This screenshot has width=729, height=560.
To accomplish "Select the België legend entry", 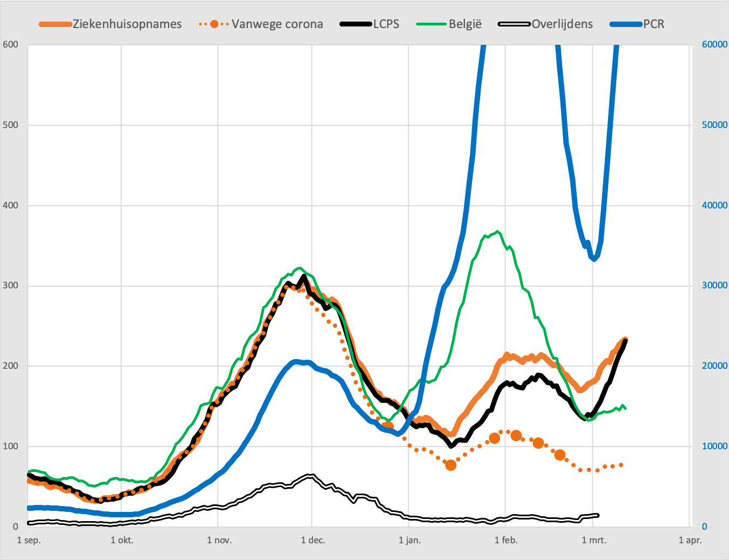I will 449,24.
